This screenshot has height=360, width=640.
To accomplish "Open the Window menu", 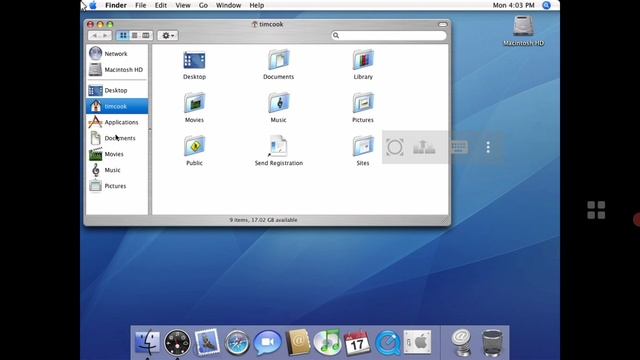I will click(229, 5).
